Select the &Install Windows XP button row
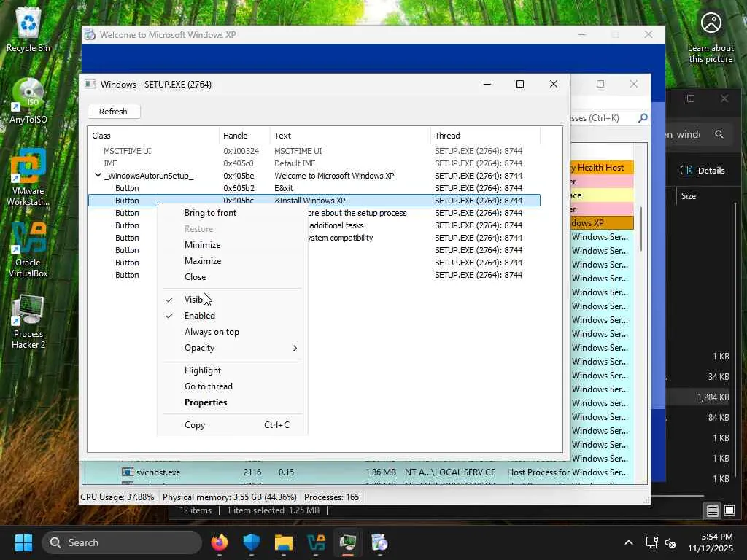747x560 pixels. (x=314, y=201)
